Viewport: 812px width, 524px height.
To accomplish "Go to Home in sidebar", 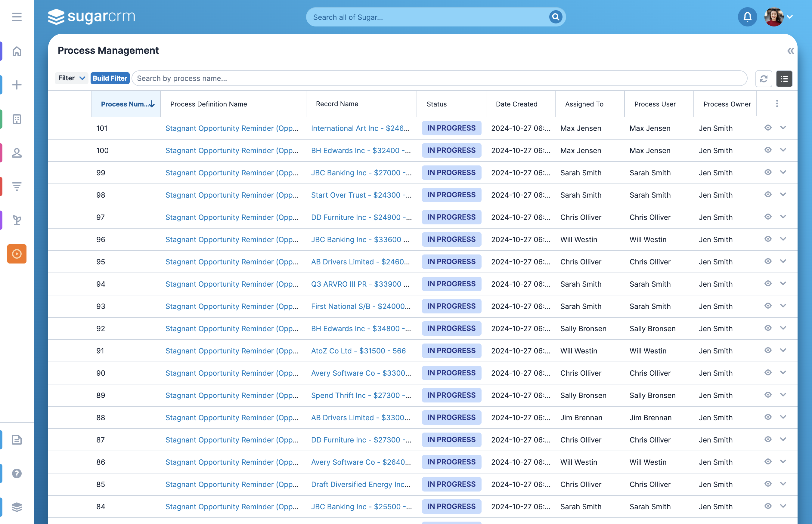I will 17,51.
